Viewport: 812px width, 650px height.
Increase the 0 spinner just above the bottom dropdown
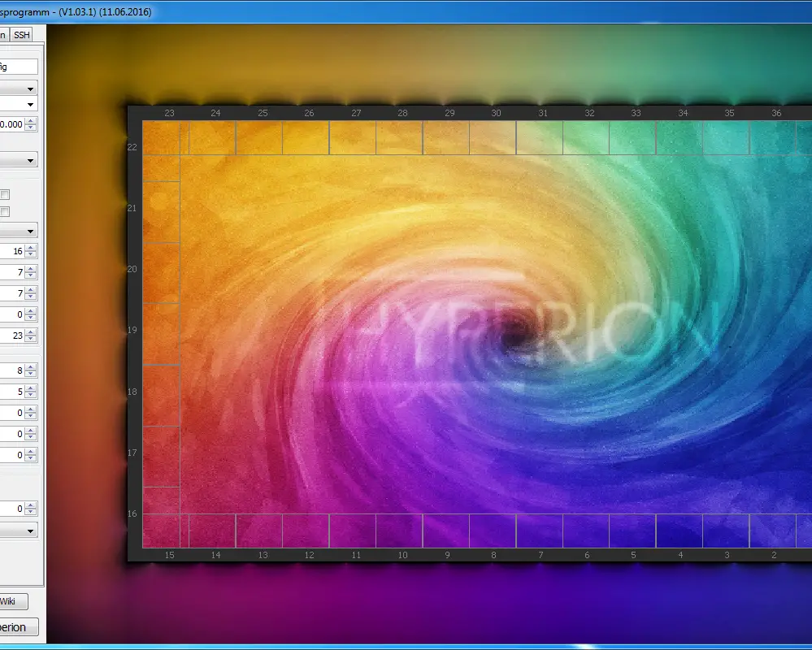(31, 505)
